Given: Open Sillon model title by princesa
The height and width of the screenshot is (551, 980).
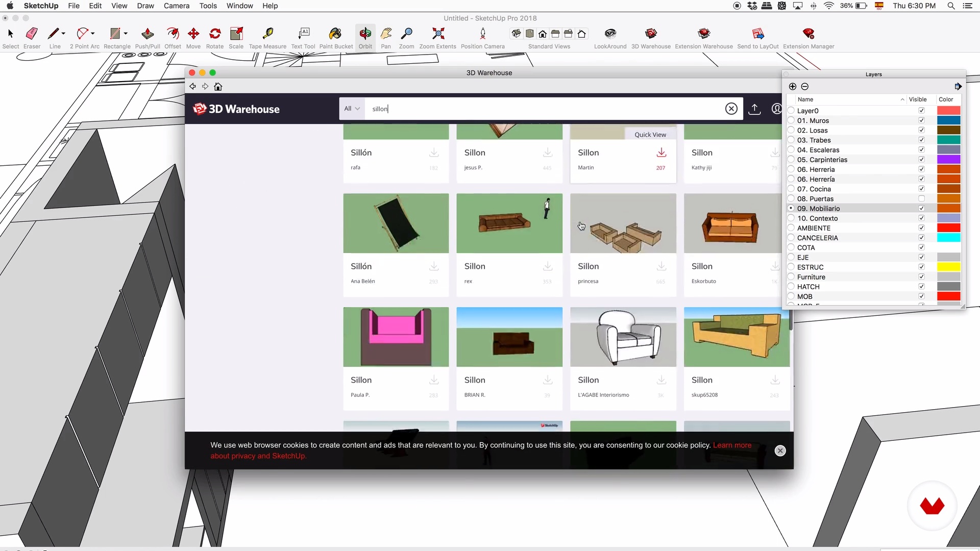Looking at the screenshot, I should (589, 266).
